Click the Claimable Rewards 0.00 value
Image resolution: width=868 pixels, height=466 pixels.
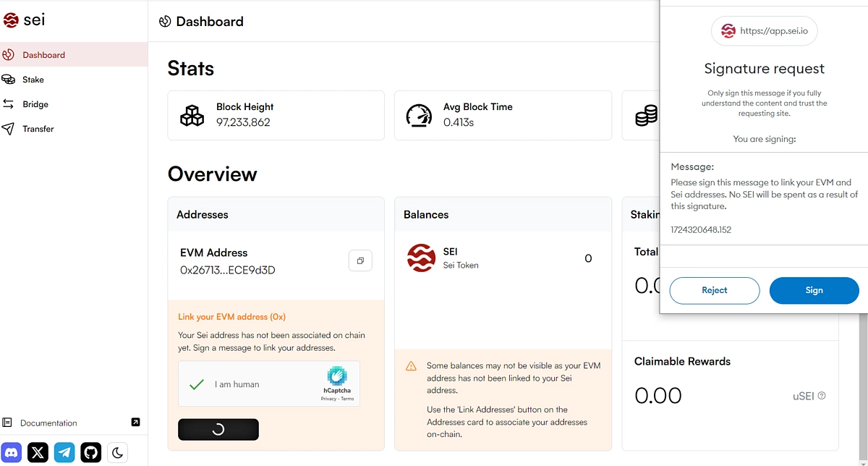pos(658,395)
